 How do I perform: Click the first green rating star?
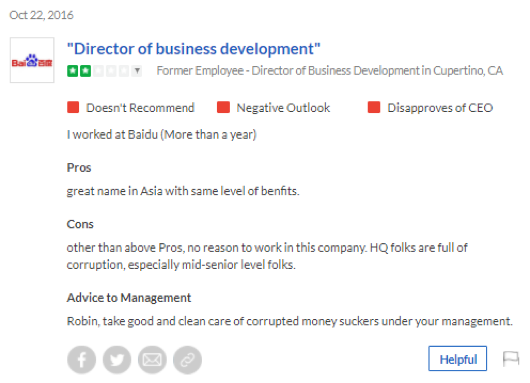72,71
